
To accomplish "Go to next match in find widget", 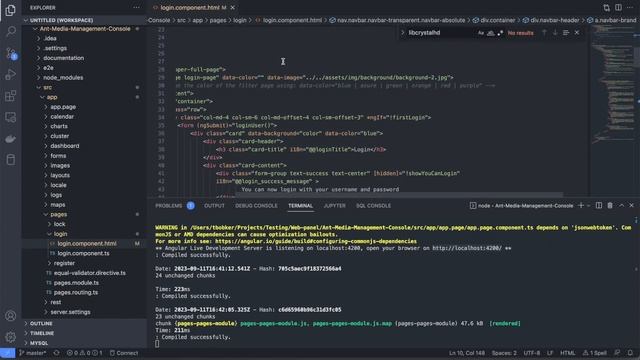I will [x=555, y=32].
